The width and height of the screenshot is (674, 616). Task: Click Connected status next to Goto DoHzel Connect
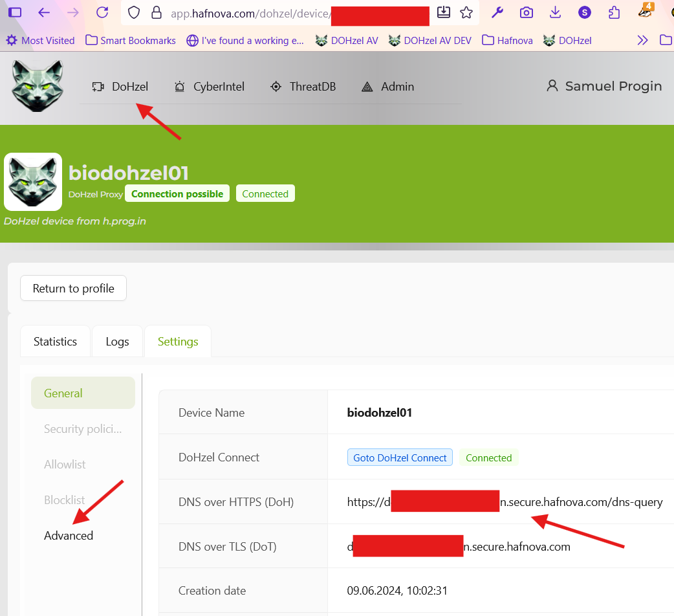[x=489, y=458]
